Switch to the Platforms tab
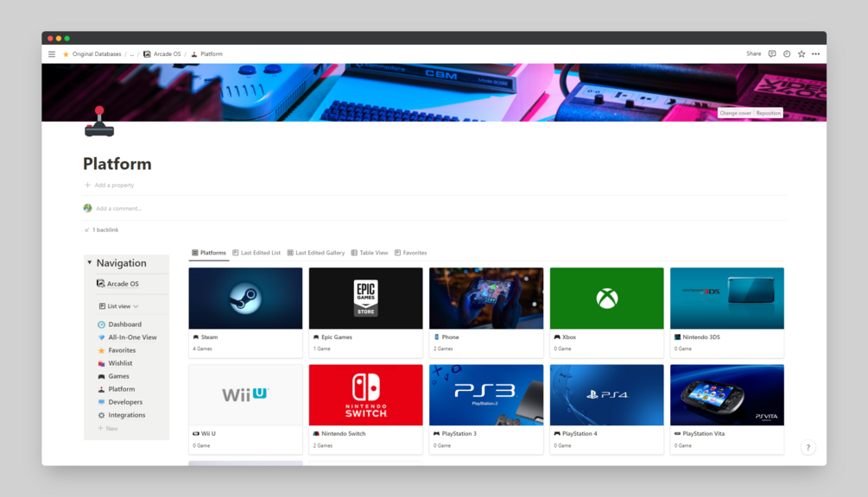This screenshot has height=497, width=868. [209, 253]
